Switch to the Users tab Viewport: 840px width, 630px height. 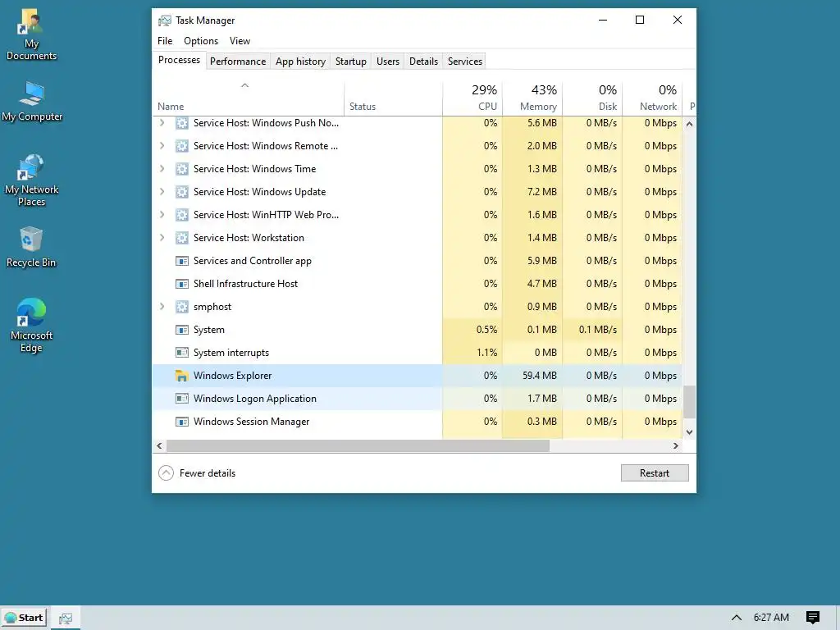pos(388,62)
